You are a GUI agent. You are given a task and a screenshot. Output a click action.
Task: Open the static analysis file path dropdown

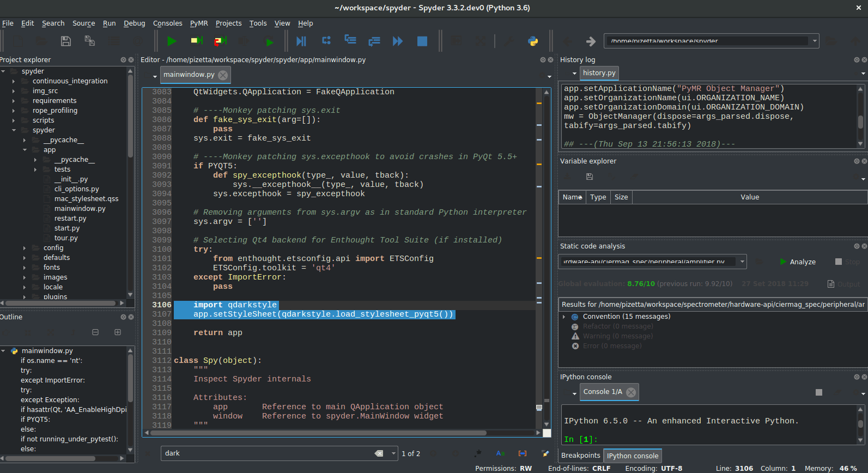742,262
